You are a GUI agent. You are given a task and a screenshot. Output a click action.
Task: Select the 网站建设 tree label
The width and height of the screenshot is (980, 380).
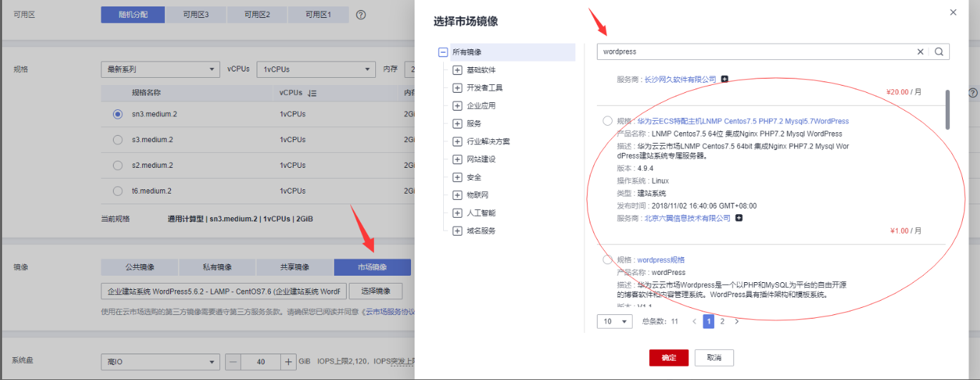click(x=481, y=159)
